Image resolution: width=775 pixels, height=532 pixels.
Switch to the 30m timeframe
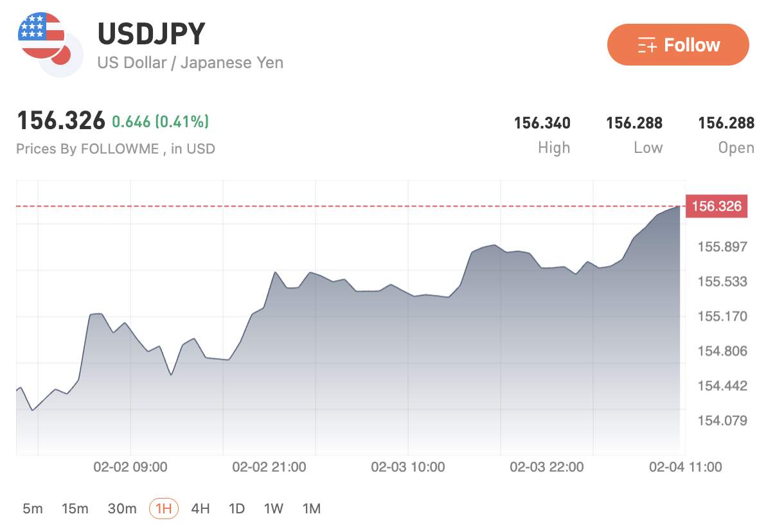122,508
